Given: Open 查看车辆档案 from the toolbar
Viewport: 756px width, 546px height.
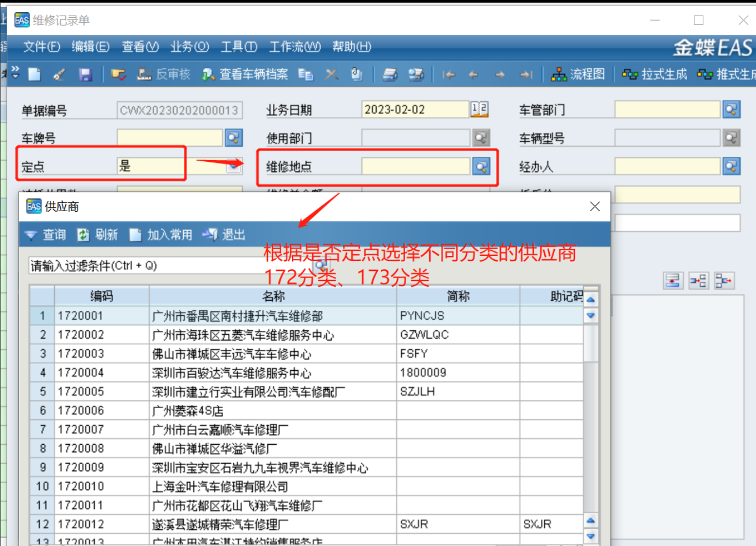Looking at the screenshot, I should pos(245,74).
